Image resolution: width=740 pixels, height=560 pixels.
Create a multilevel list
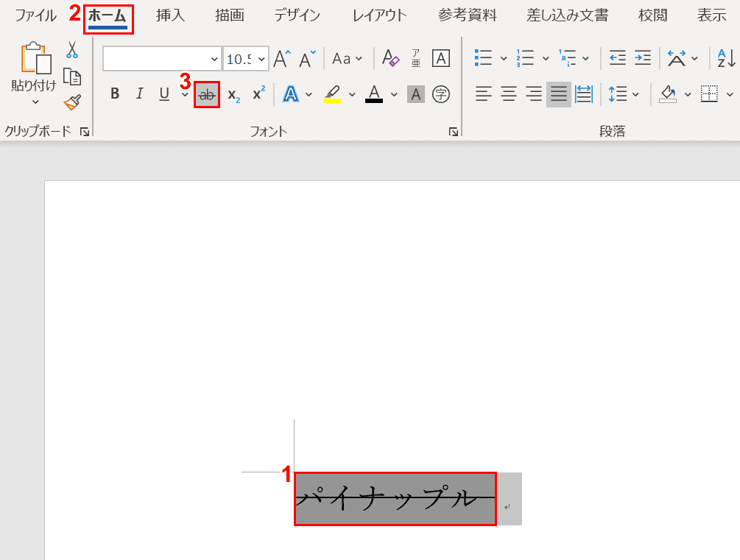[x=567, y=58]
